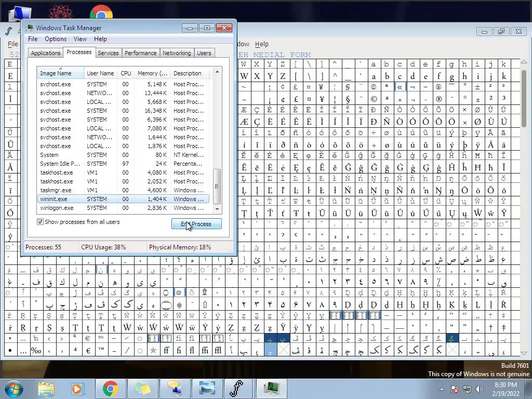
Task: Click glyph table scrollbar up arrow
Action: 524,62
